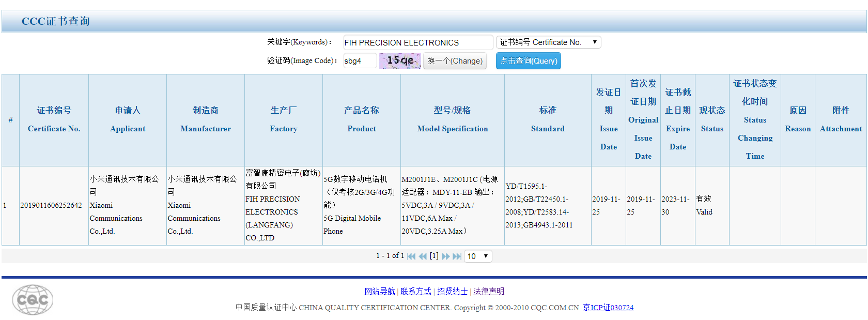Click the FIH PRECISION ELECTRONICS (LANGFANG) factory cell
The image size is (868, 320).
[x=284, y=206]
